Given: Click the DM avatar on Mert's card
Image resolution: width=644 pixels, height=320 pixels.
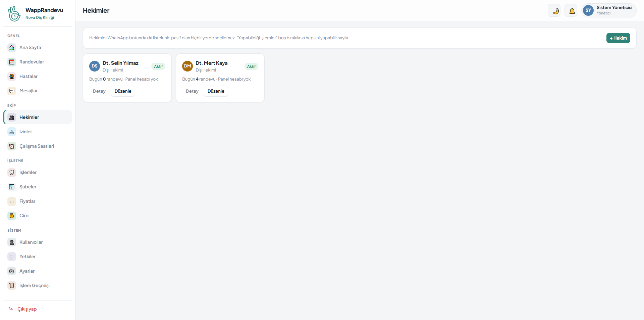Looking at the screenshot, I should point(187,66).
